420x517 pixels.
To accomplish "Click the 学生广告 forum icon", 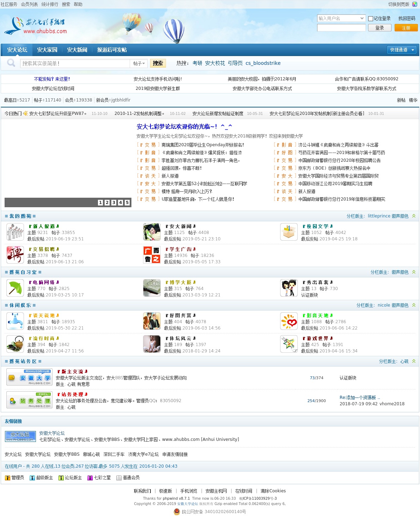I will point(152,255).
